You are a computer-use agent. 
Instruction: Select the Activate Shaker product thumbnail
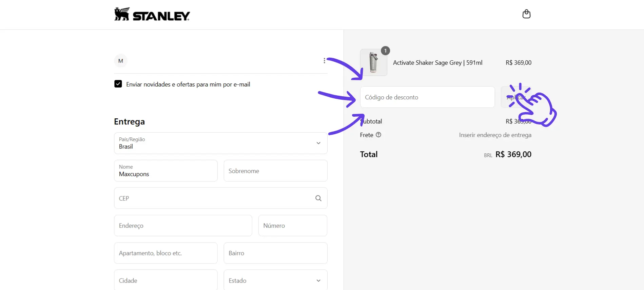click(x=373, y=62)
